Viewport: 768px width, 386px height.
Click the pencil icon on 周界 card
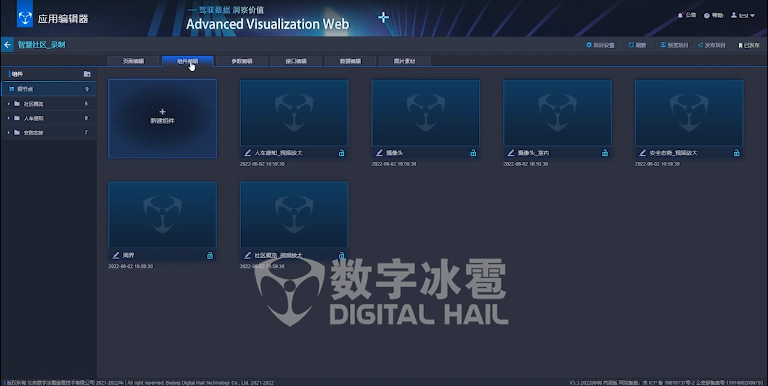click(x=116, y=255)
